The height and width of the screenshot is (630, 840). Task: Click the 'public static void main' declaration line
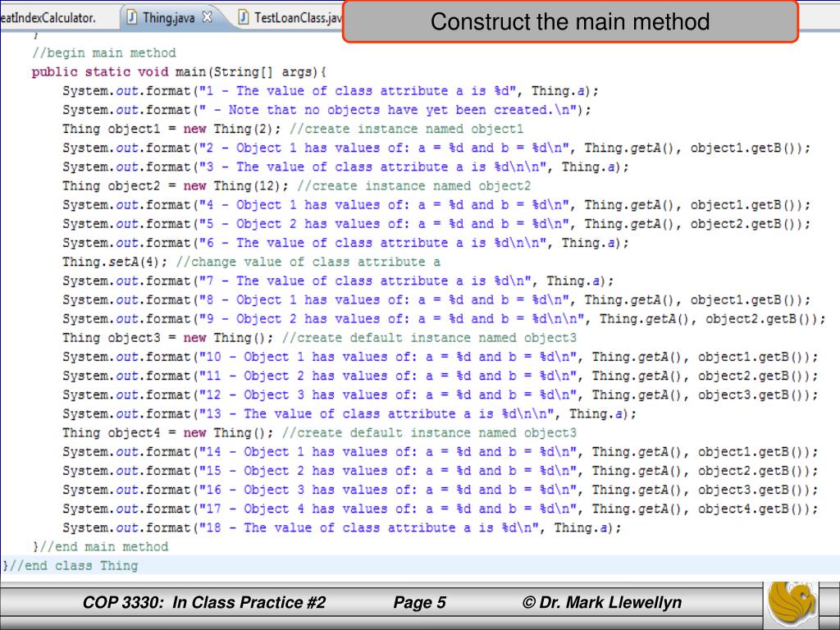(179, 72)
